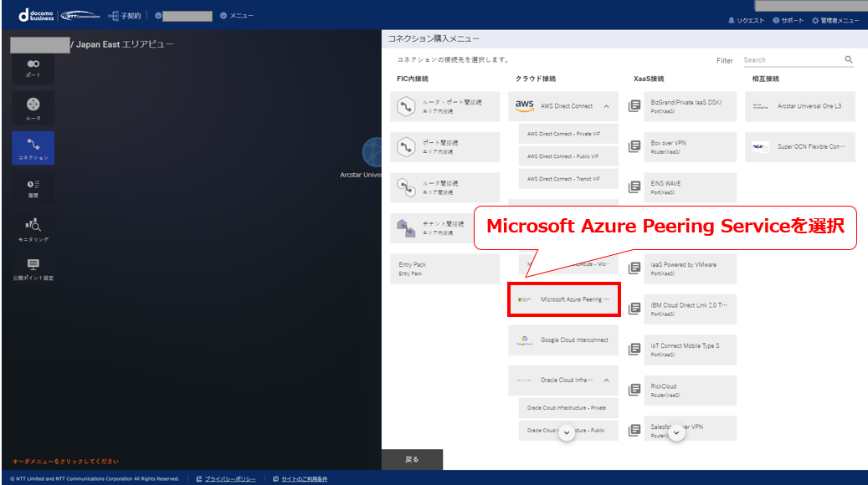Select the RickCloud Router(XaaS) tile
The width and height of the screenshot is (868, 485).
(x=691, y=391)
